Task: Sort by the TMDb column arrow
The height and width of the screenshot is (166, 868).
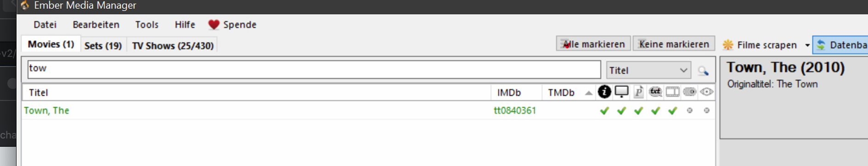Action: [x=588, y=93]
